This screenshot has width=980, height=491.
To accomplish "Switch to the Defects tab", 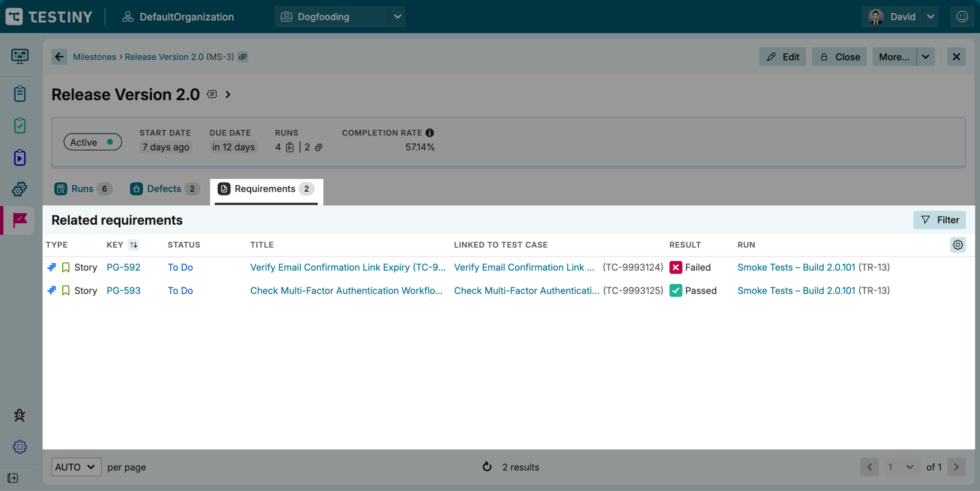I will (164, 189).
